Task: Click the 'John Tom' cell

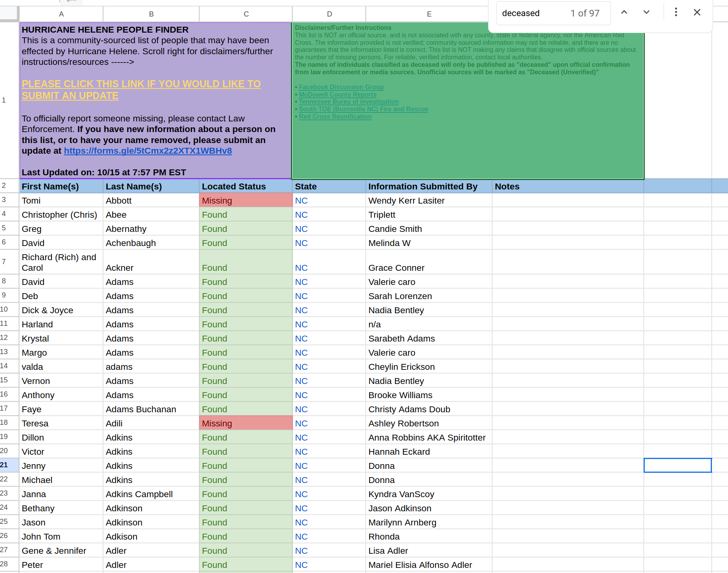Action: tap(61, 536)
